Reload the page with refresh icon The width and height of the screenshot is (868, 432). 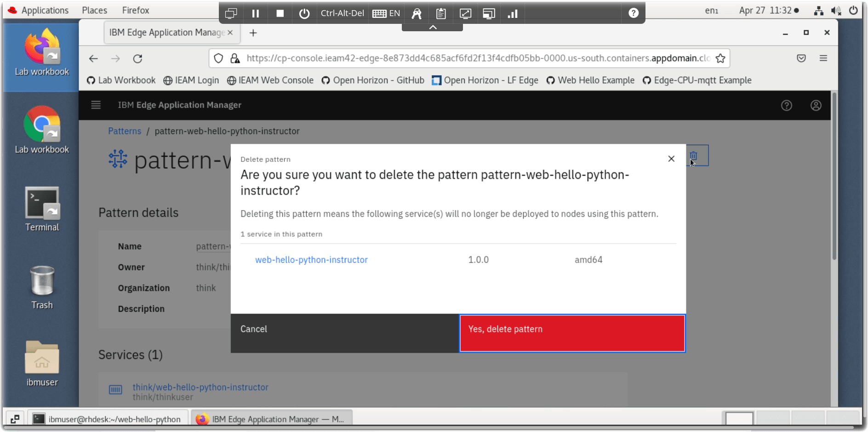pyautogui.click(x=137, y=58)
